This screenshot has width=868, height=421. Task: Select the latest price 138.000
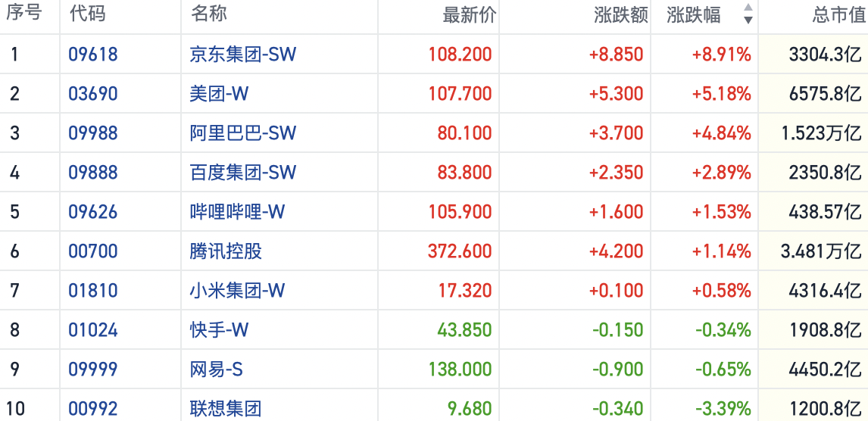[x=460, y=370]
